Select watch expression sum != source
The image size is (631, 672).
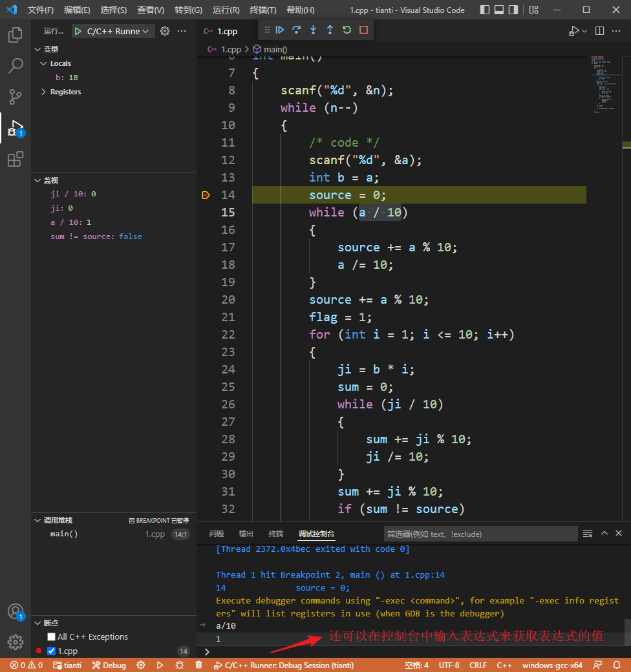coord(96,236)
